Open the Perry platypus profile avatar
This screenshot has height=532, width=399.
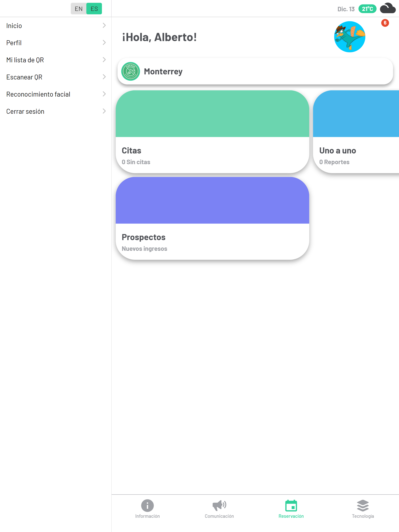(350, 37)
